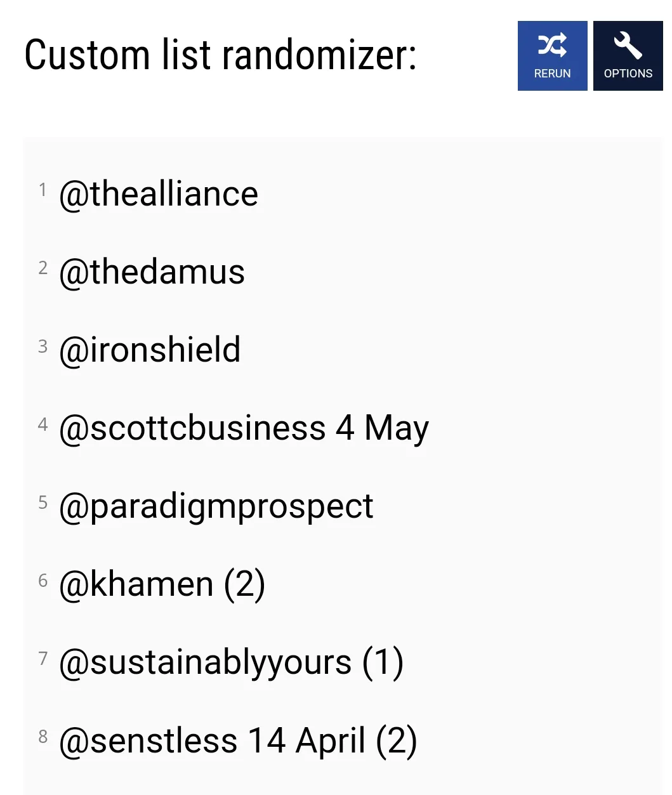This screenshot has width=672, height=795.
Task: Click the @thealliance list entry
Action: point(159,194)
